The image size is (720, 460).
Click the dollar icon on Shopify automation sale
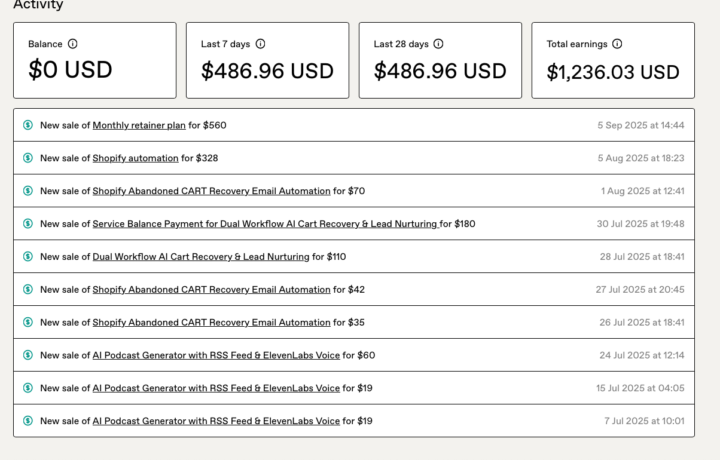coord(28,158)
